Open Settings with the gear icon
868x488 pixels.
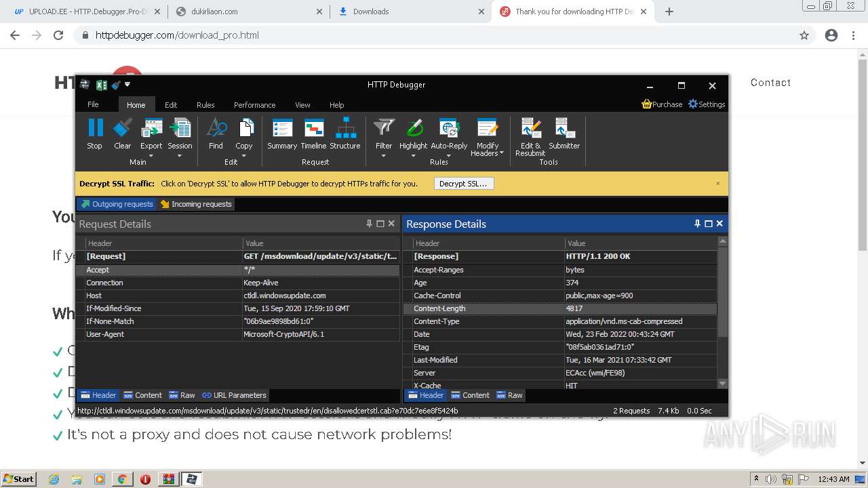click(707, 104)
